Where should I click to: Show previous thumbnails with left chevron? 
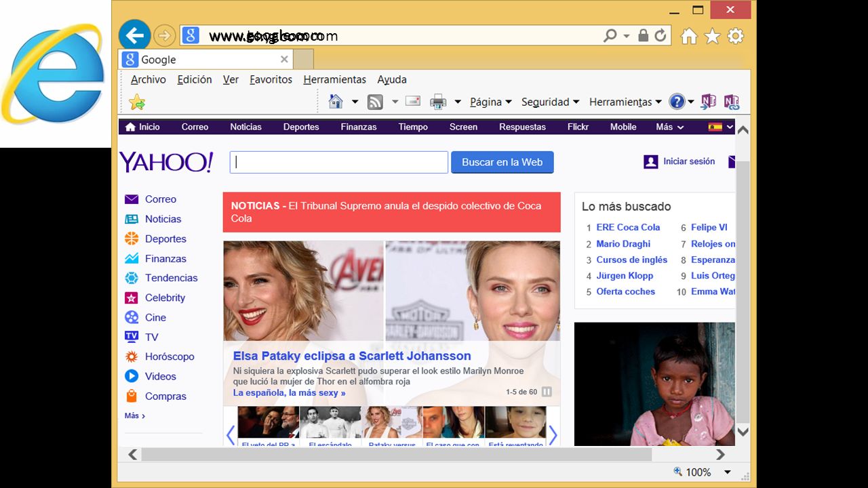[231, 434]
